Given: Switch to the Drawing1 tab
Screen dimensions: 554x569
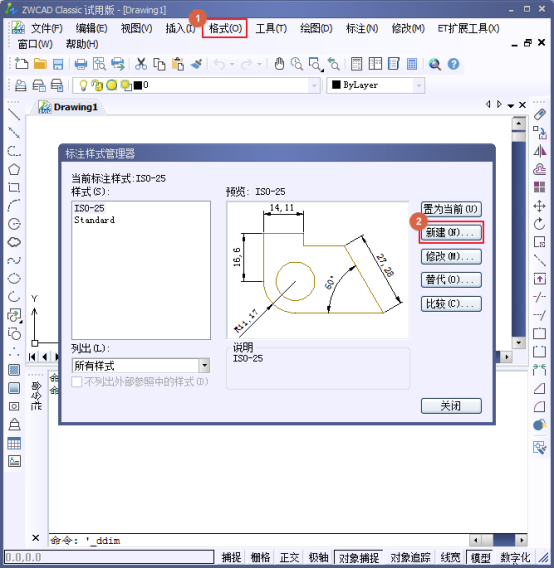Looking at the screenshot, I should [x=69, y=107].
